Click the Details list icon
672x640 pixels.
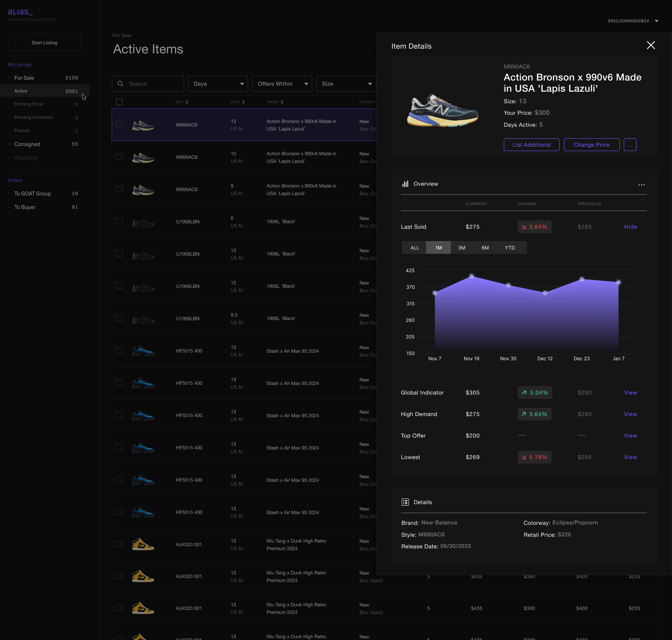pos(405,502)
